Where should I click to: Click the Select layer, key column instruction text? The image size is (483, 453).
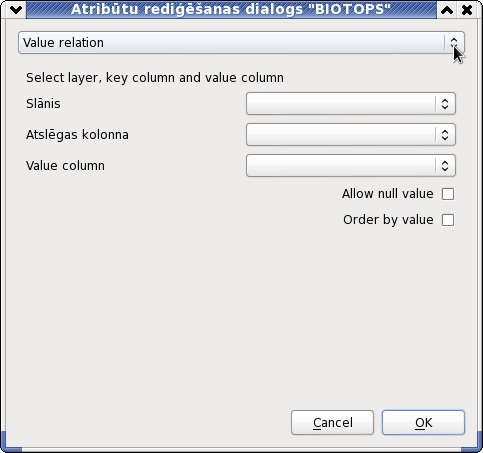(x=155, y=78)
